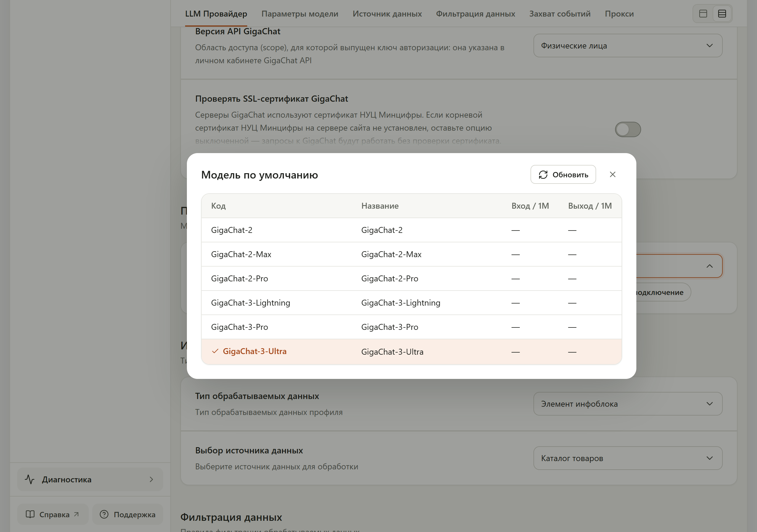
Task: Select the GigaChat-2 model row
Action: (411, 230)
